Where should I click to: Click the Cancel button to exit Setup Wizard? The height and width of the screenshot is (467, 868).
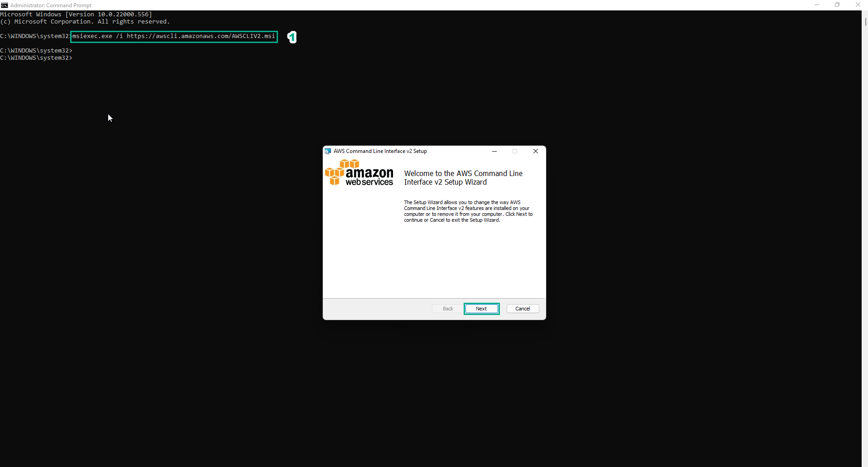523,308
